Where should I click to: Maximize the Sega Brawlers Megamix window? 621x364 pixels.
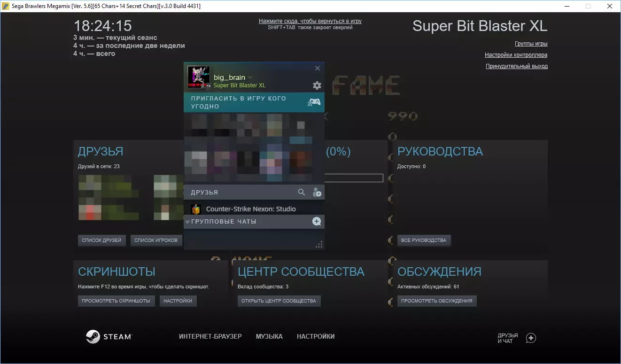click(x=588, y=6)
